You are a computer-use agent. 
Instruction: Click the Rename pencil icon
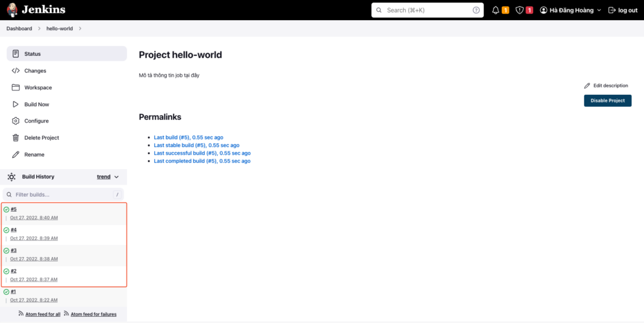point(16,155)
